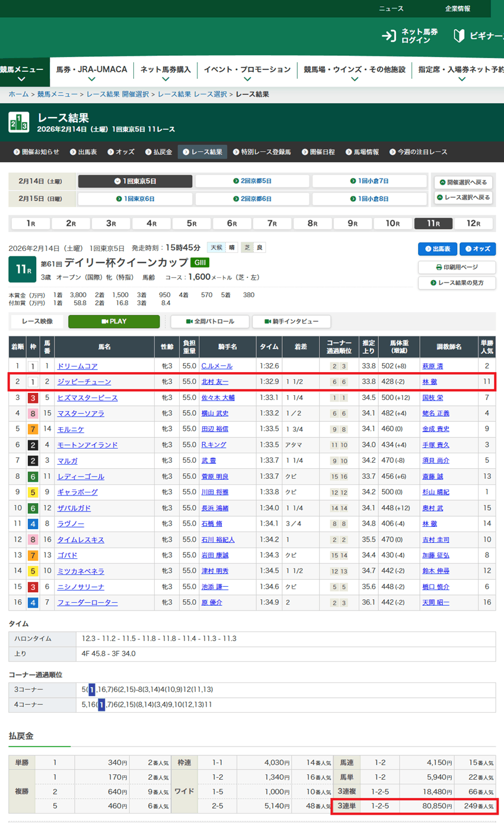The width and height of the screenshot is (504, 823).
Task: Open the オッズ item in dark menu
Action: pos(121,152)
